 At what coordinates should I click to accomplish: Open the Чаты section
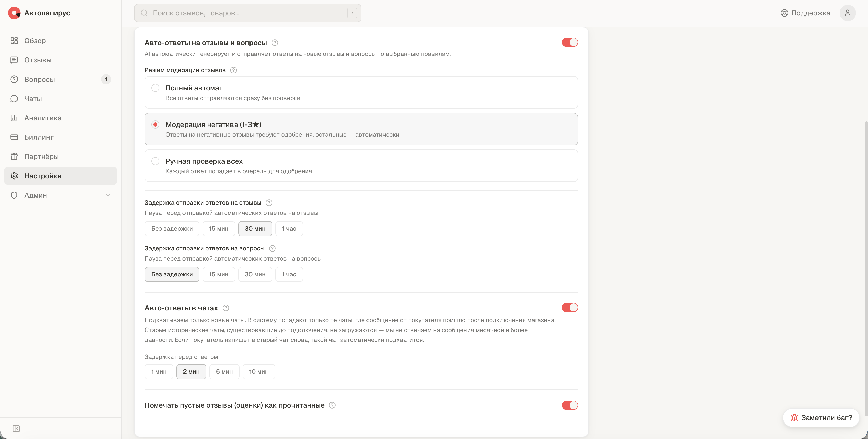point(61,99)
